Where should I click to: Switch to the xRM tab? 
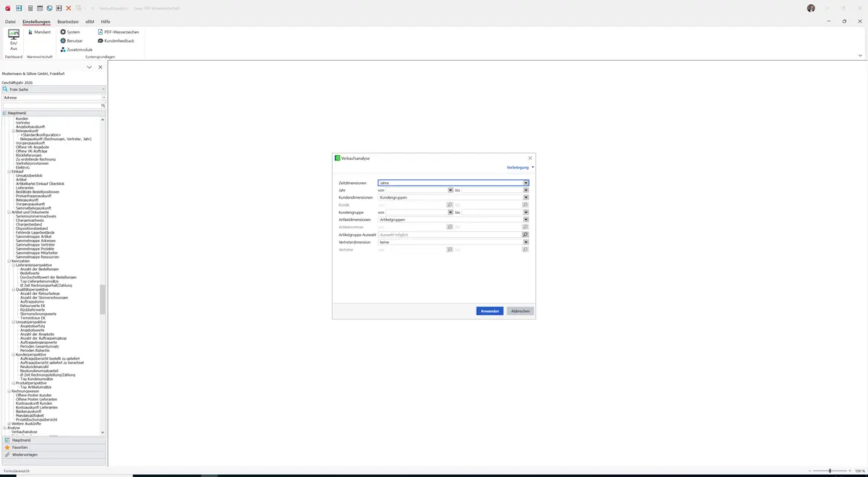click(90, 22)
